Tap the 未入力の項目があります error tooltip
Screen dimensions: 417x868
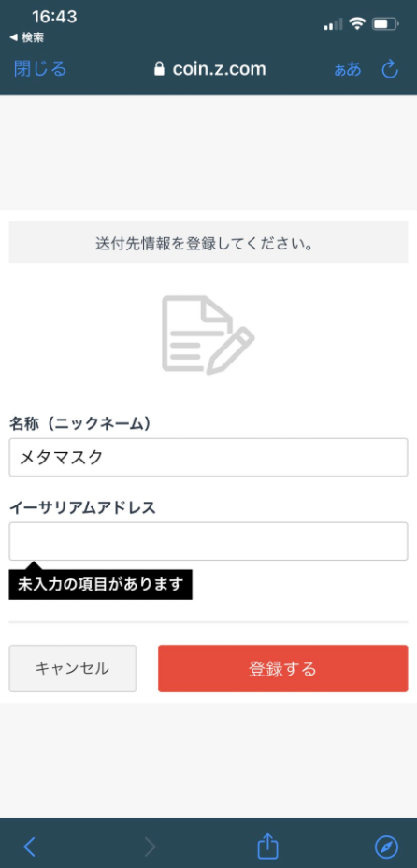click(100, 584)
